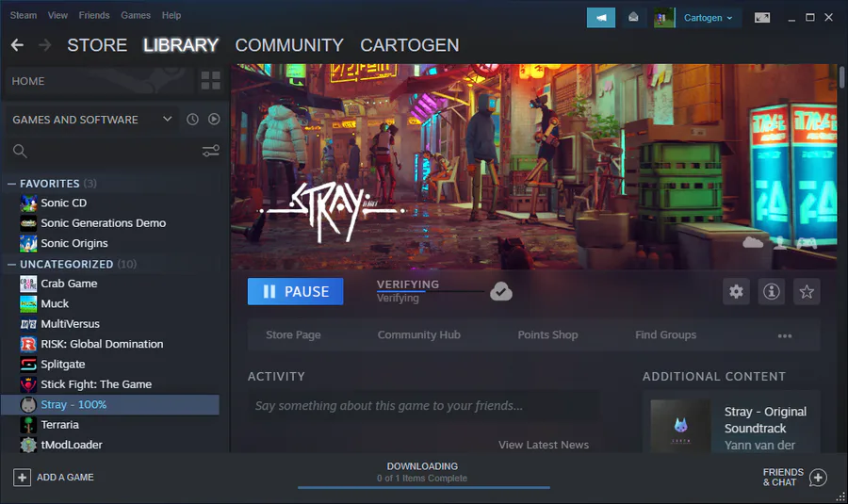The height and width of the screenshot is (504, 848).
Task: Open more links ellipsis menu
Action: tap(785, 335)
